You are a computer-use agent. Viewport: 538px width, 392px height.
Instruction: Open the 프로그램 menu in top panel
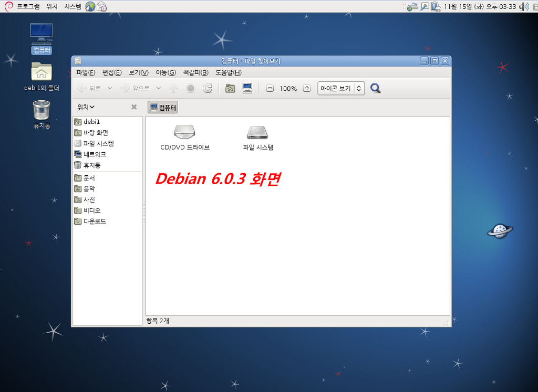[x=28, y=6]
